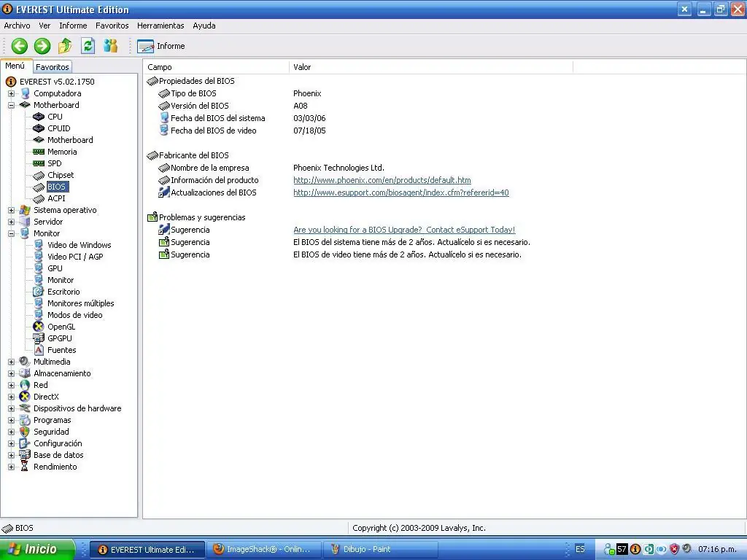The image size is (747, 560).
Task: Collapse the Monitor tree node
Action: [x=12, y=233]
